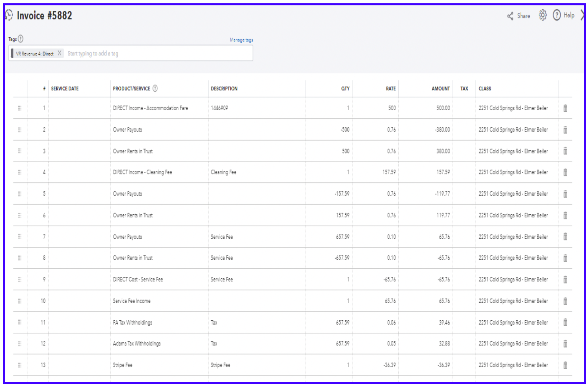Click the service date cell in row 3
Viewport: 588px width, 385px height.
coord(79,151)
